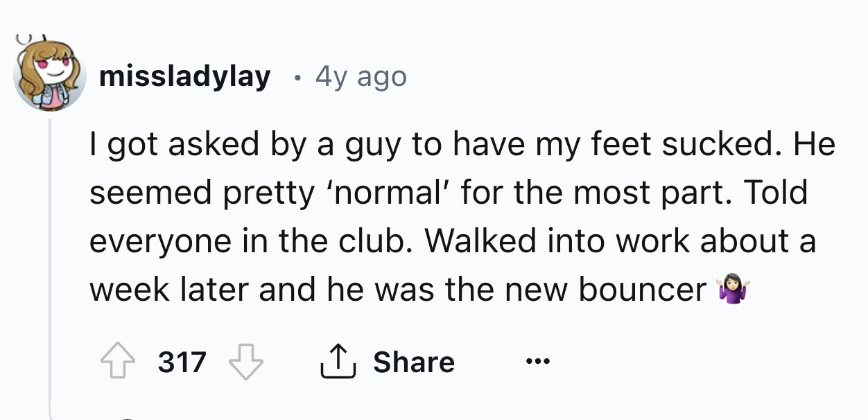The image size is (868, 420).
Task: Collapse the thread using the vertical line
Action: click(x=51, y=263)
